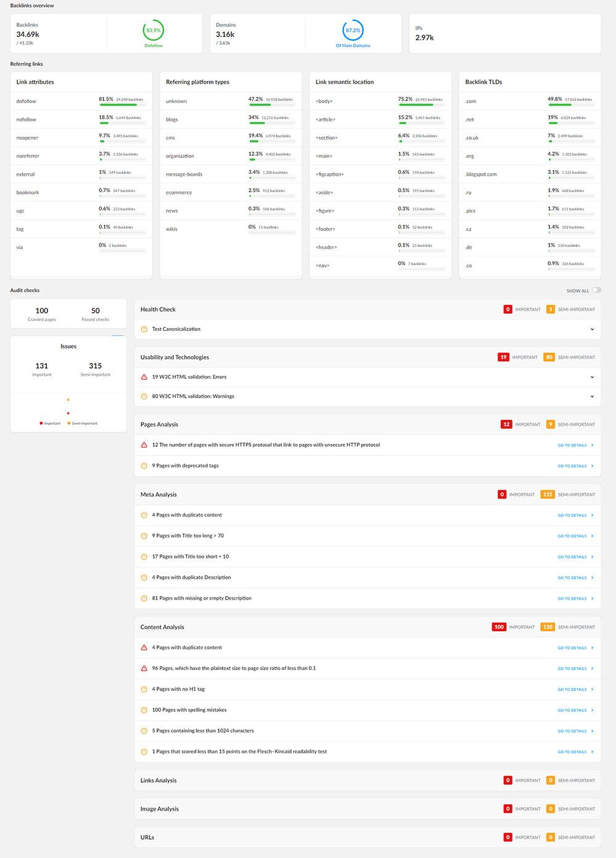
Task: Select the <article> semantic location row
Action: point(381,119)
